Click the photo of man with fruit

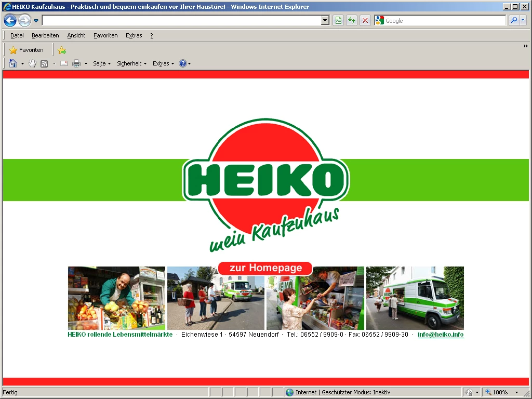point(116,298)
